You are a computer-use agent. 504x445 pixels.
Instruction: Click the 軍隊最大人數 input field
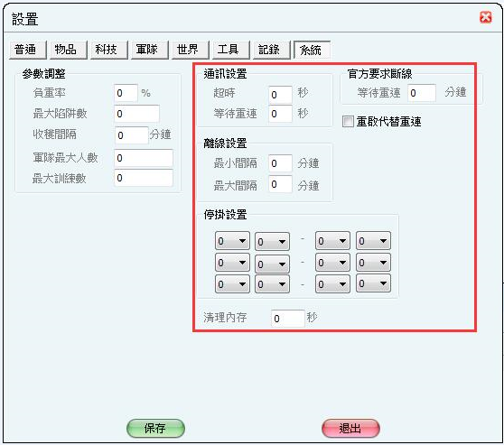point(144,158)
